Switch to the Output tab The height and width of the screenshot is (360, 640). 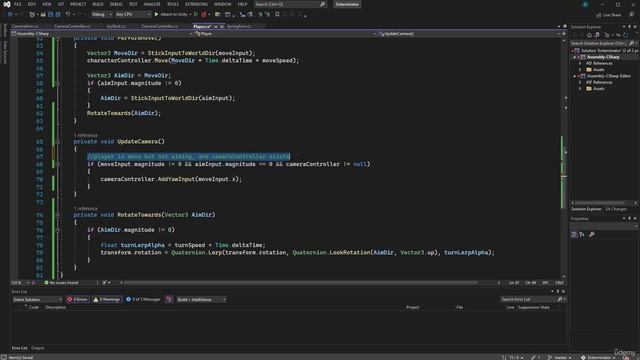pos(38,348)
